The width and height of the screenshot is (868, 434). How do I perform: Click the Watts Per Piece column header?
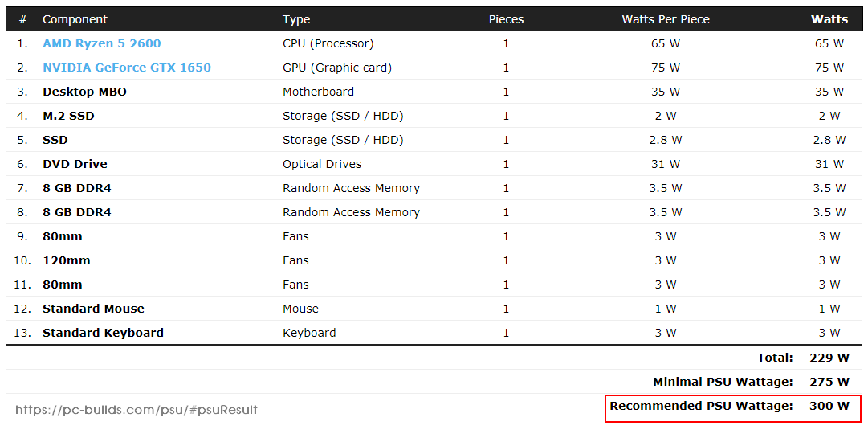[x=666, y=19]
